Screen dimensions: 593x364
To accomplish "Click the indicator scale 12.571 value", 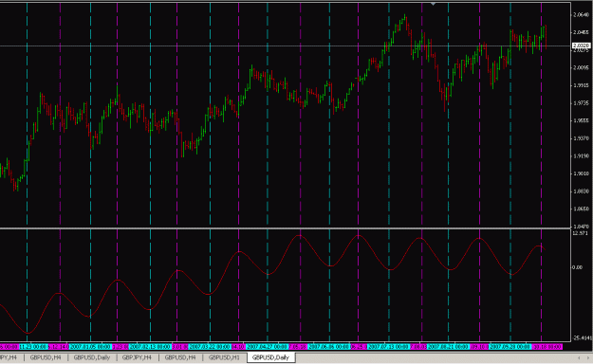I will (580, 233).
